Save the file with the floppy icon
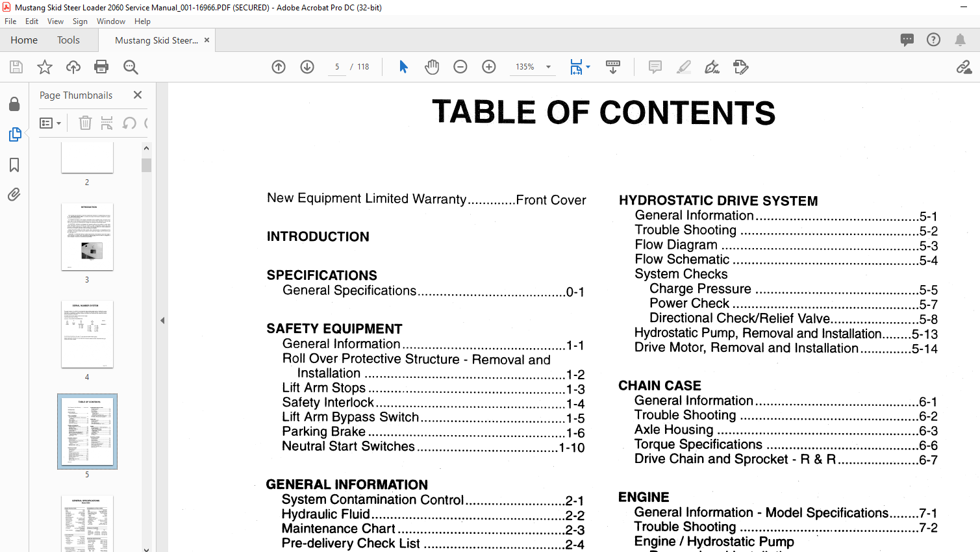This screenshot has height=552, width=980. pos(16,67)
